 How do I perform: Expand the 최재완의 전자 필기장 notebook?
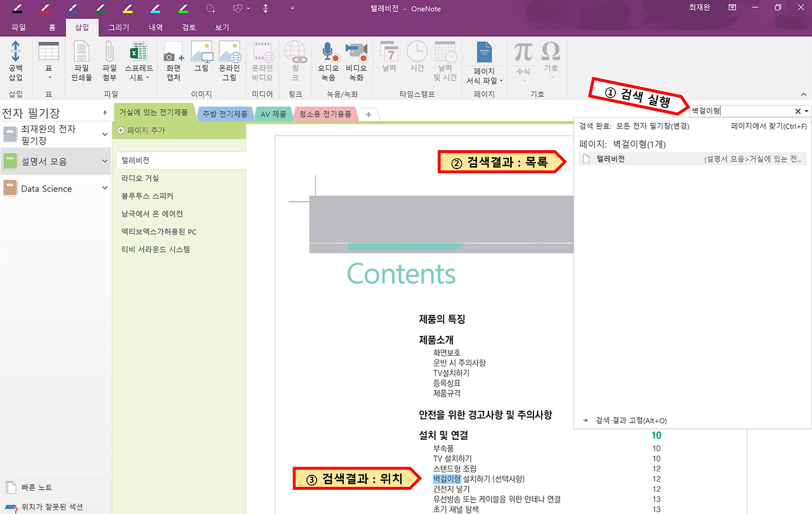105,134
